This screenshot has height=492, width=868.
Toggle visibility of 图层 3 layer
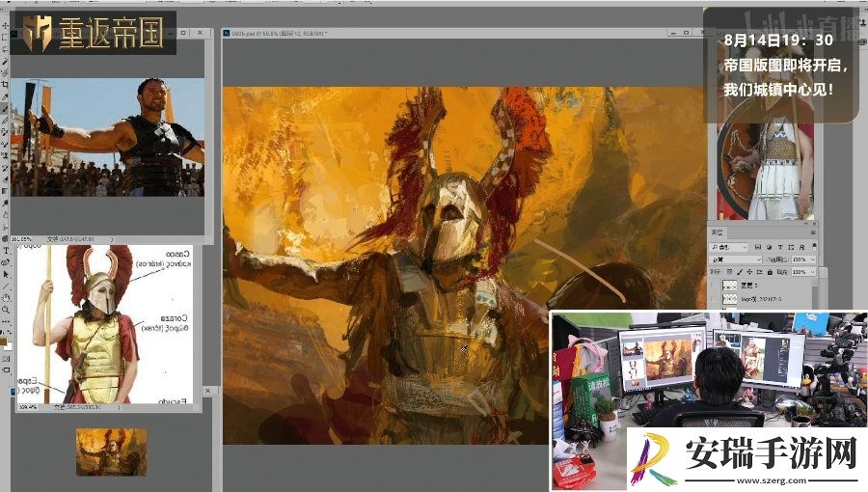coord(713,285)
